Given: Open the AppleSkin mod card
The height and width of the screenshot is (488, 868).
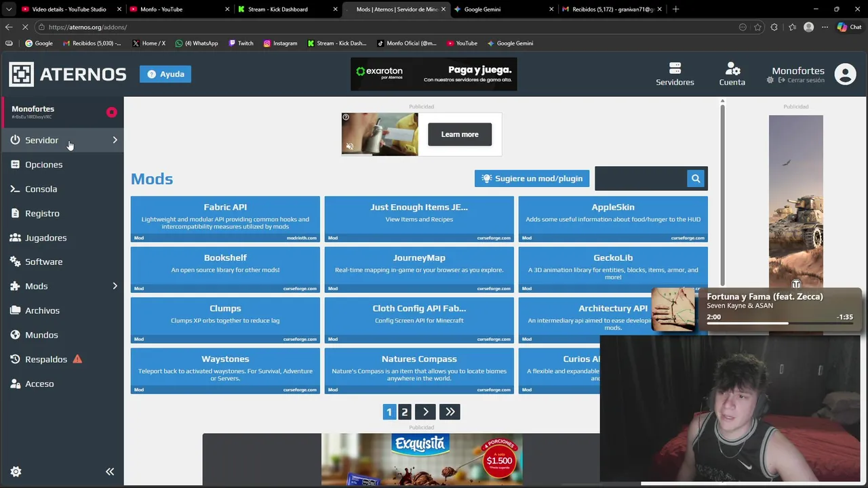Looking at the screenshot, I should point(613,219).
